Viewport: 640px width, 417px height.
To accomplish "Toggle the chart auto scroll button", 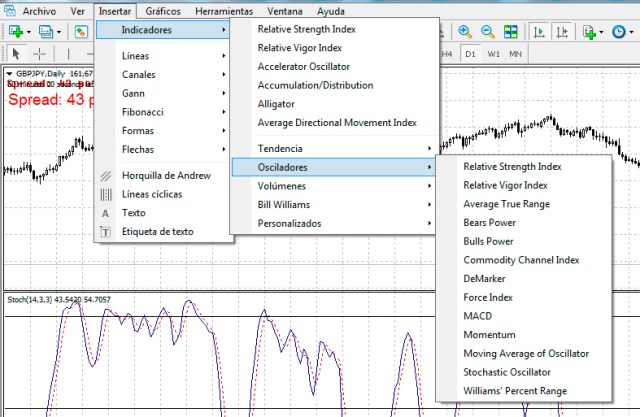I will (x=539, y=32).
